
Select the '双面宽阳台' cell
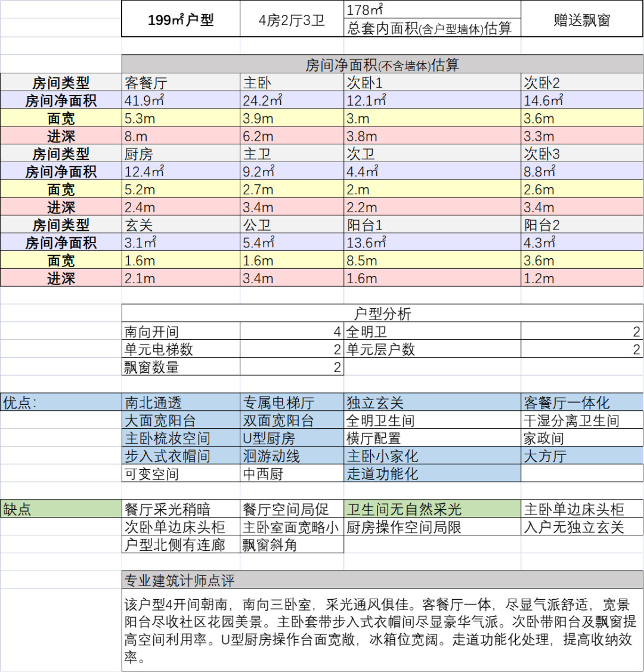pos(292,420)
